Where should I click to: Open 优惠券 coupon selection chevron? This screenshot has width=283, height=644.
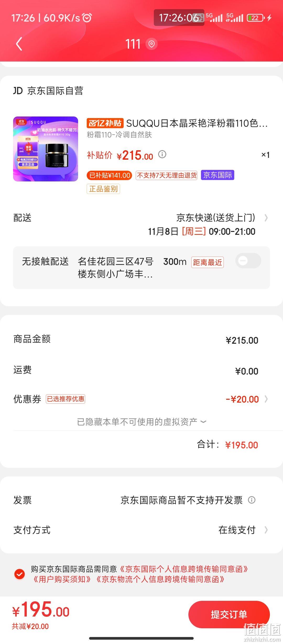pos(266,399)
